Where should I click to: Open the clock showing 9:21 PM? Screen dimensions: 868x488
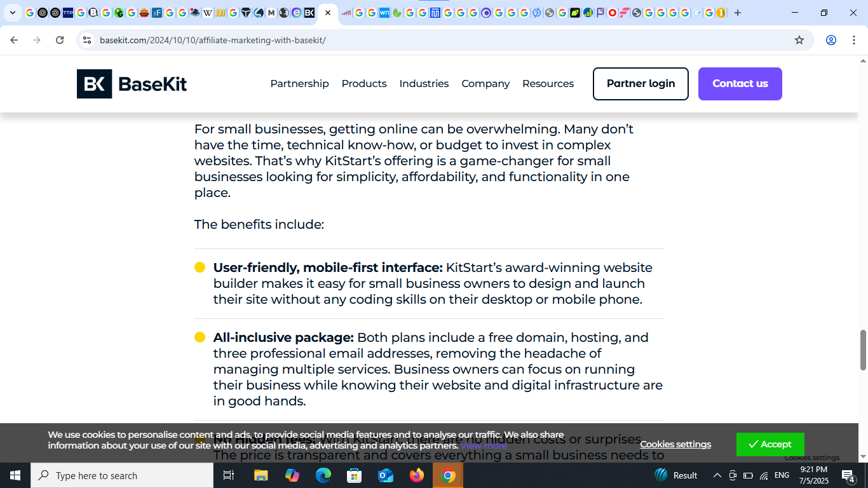pos(814,475)
